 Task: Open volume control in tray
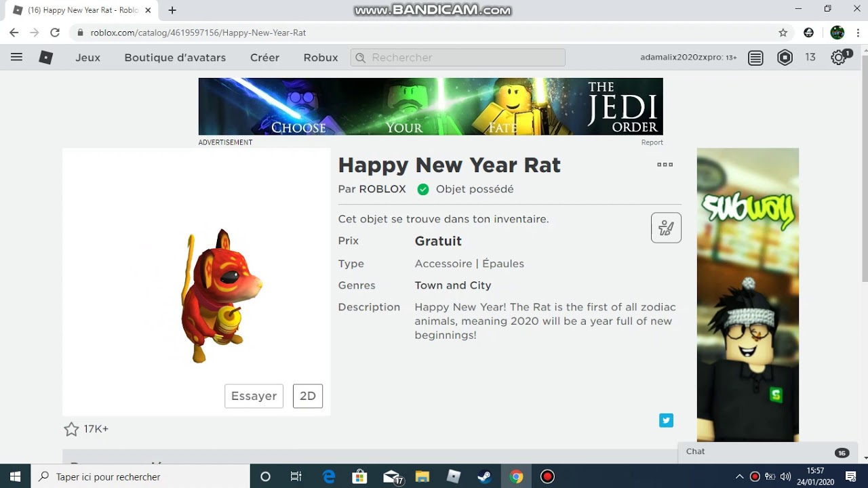785,476
